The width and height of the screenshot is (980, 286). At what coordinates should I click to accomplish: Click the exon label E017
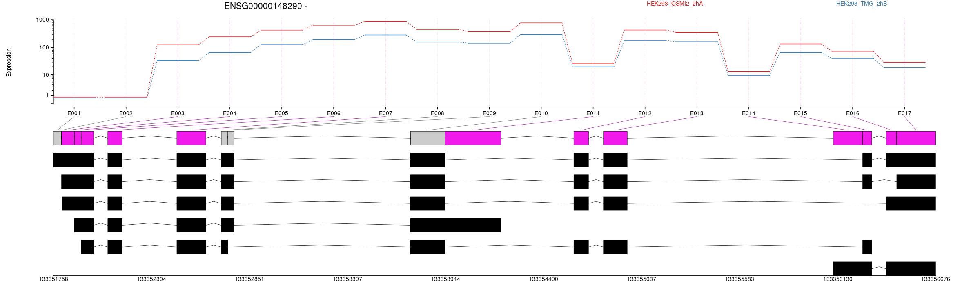(x=904, y=113)
